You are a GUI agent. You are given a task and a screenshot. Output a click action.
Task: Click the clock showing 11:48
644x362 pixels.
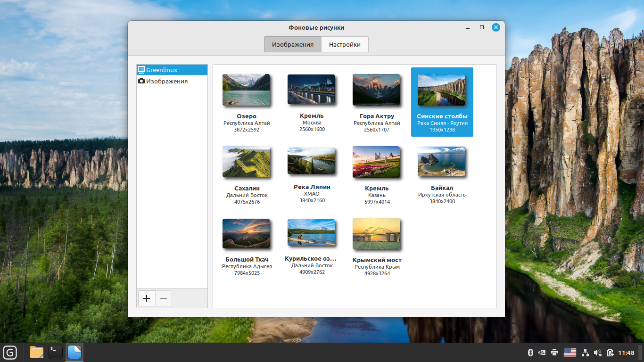[626, 353]
